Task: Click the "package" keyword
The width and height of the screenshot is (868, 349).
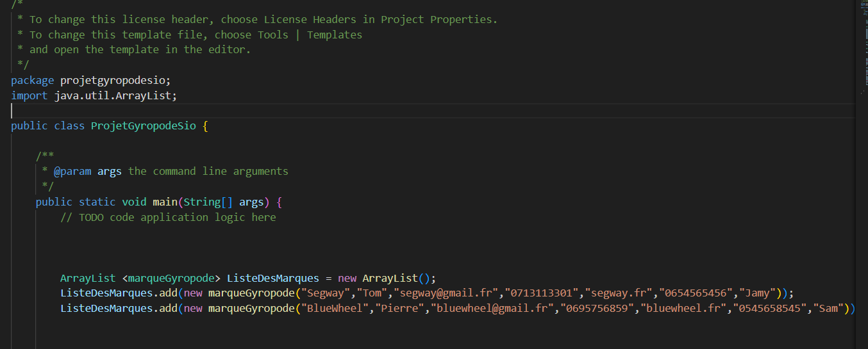Action: click(x=33, y=80)
